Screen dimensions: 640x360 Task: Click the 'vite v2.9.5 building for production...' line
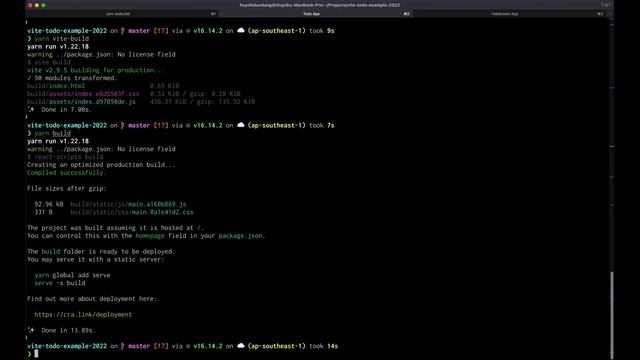(96, 70)
